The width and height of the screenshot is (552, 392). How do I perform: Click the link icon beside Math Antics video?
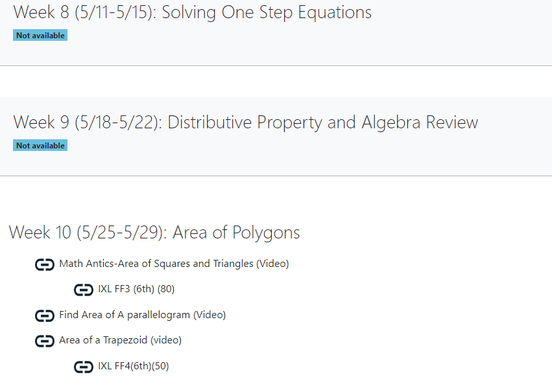tap(45, 264)
